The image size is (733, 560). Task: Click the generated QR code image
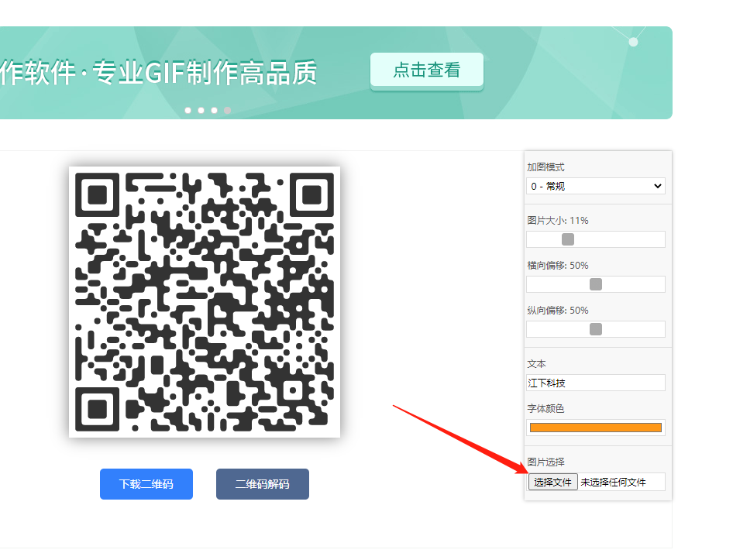205,302
